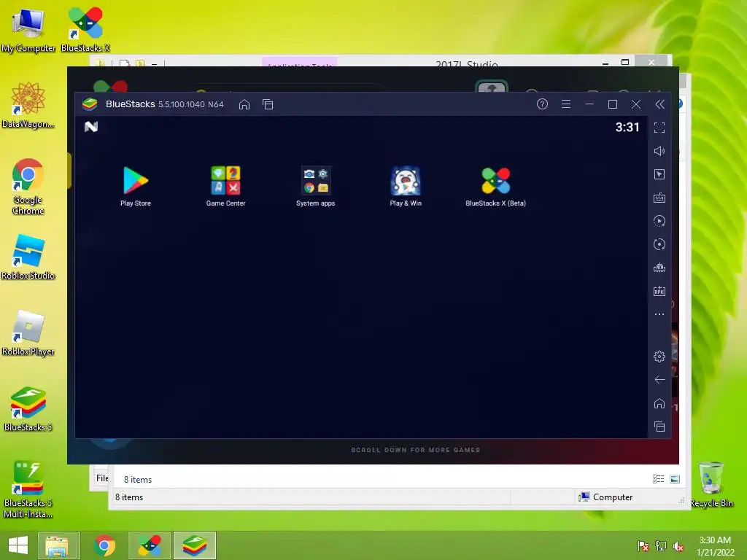747x560 pixels.
Task: Open BlueStacks help question mark icon
Action: click(x=542, y=104)
